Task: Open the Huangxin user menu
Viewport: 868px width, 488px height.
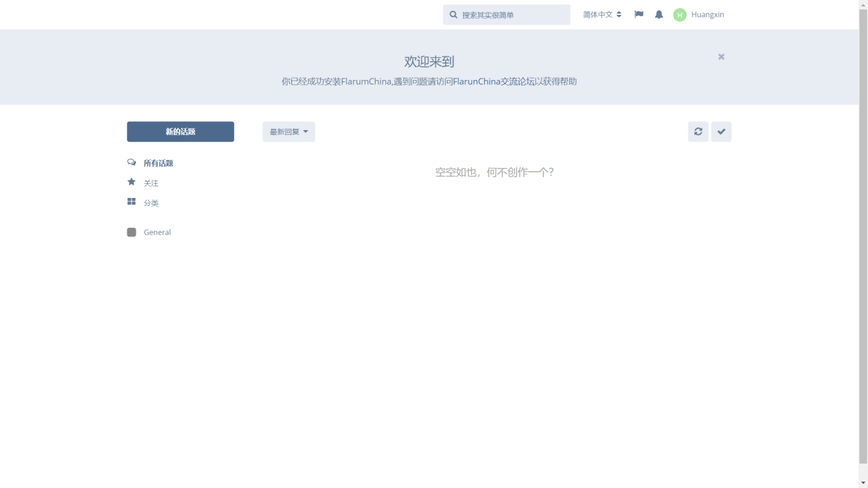Action: [x=698, y=15]
